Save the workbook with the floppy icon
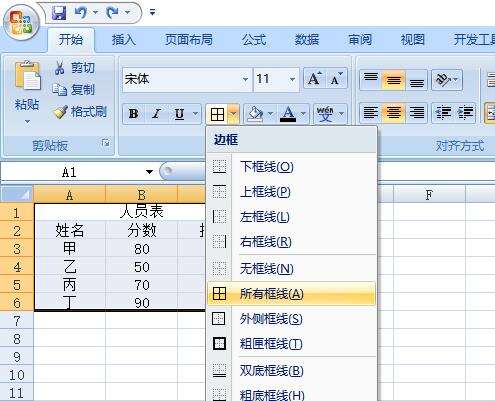Viewport: 495px width, 401px height. click(x=59, y=13)
